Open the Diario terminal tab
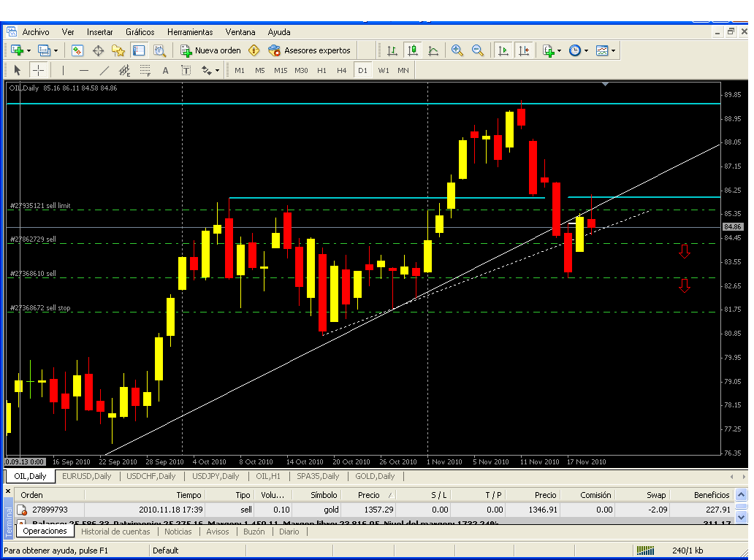Screen dimensions: 754x560 tap(289, 532)
